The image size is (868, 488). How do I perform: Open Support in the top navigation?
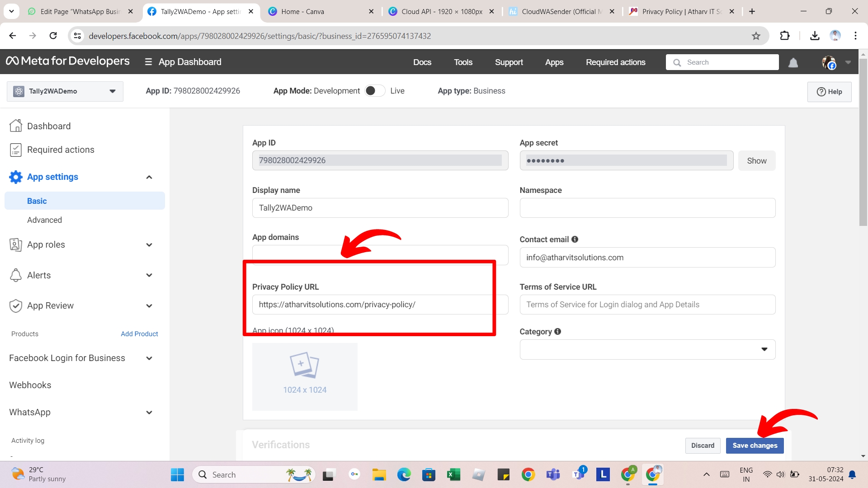coord(509,62)
